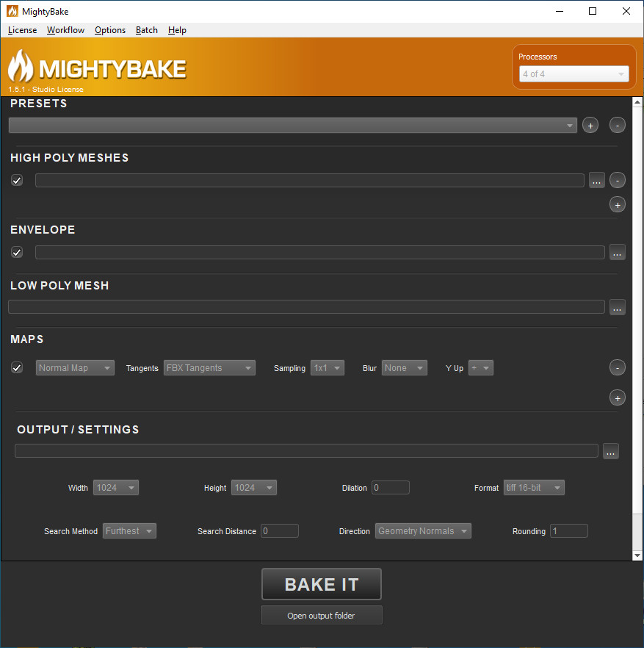Click the MightyBake title bar app icon

12,11
